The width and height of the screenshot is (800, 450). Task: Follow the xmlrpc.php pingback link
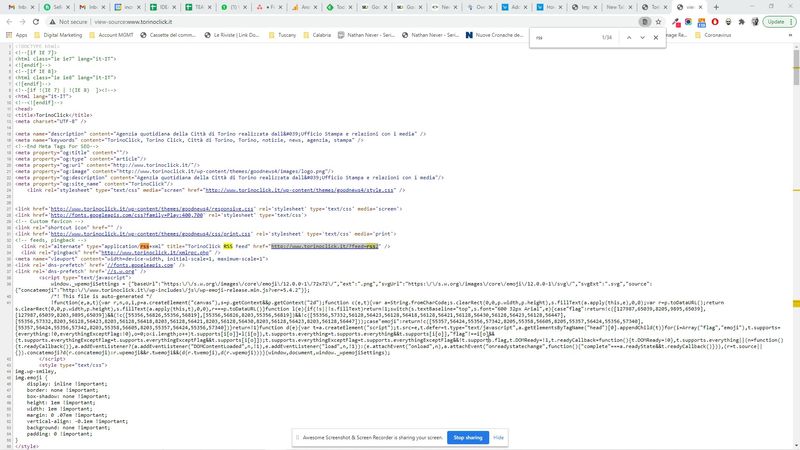[x=155, y=253]
